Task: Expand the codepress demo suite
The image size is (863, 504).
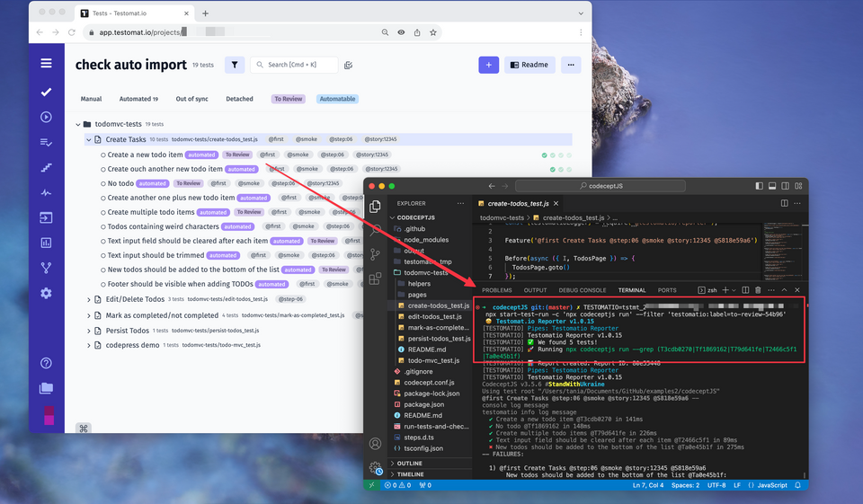Action: pyautogui.click(x=89, y=346)
